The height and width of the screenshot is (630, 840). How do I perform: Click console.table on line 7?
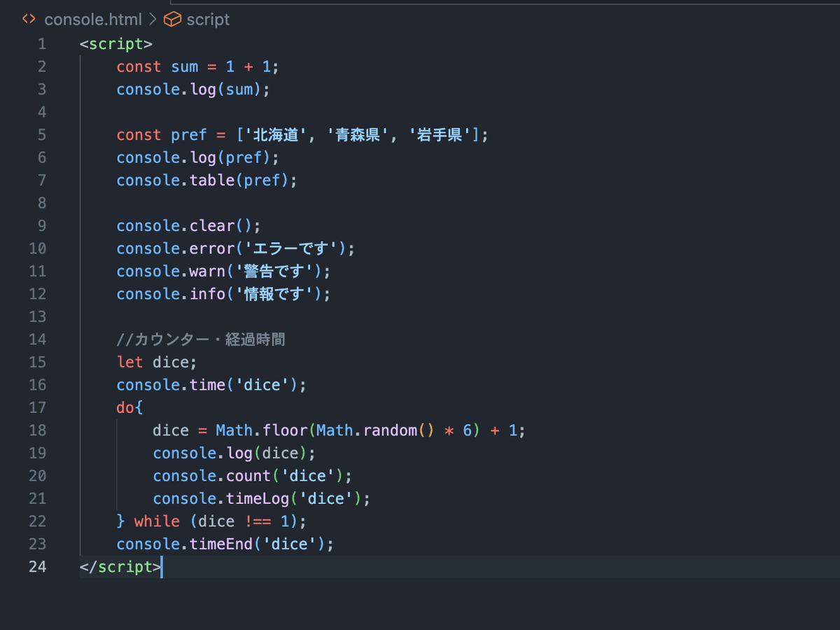click(175, 180)
